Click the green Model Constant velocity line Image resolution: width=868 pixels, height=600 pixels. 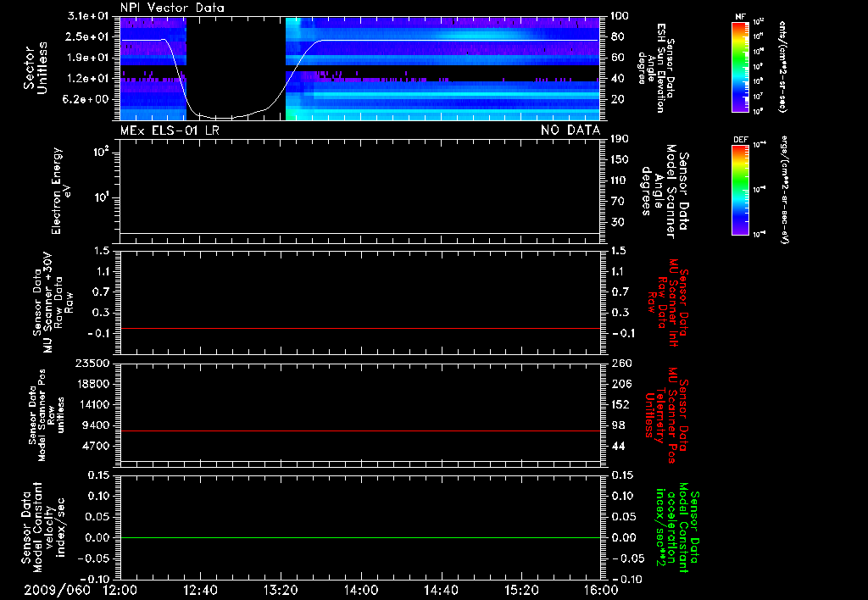360,538
